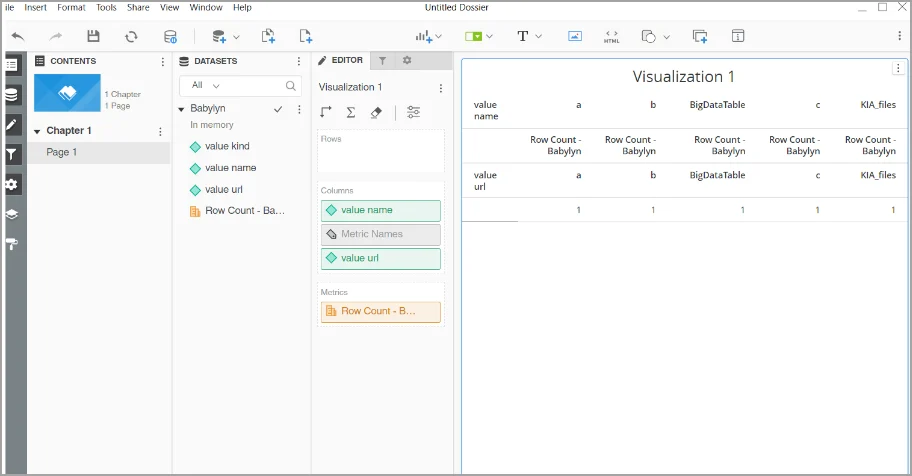The height and width of the screenshot is (476, 912).
Task: Click value name in Columns drop zone
Action: [381, 211]
